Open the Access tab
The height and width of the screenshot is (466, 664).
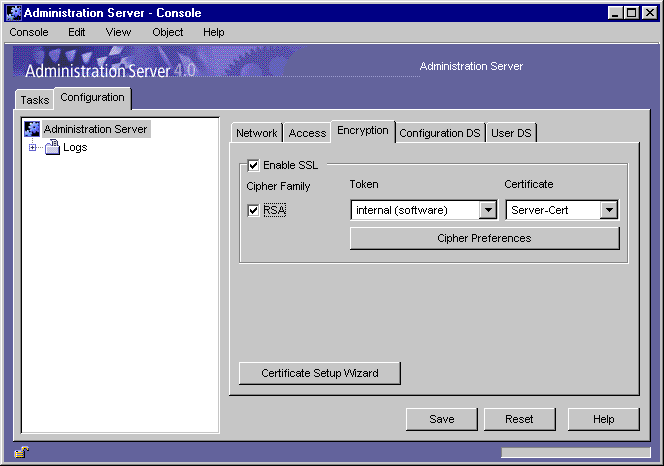coord(307,133)
